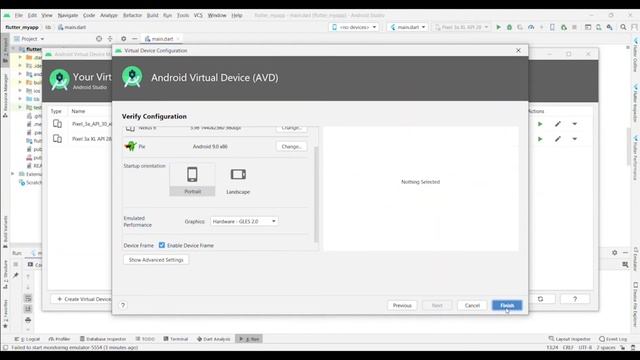Open the Tools menu
Image resolution: width=640 pixels, height=360 pixels.
pyautogui.click(x=183, y=15)
